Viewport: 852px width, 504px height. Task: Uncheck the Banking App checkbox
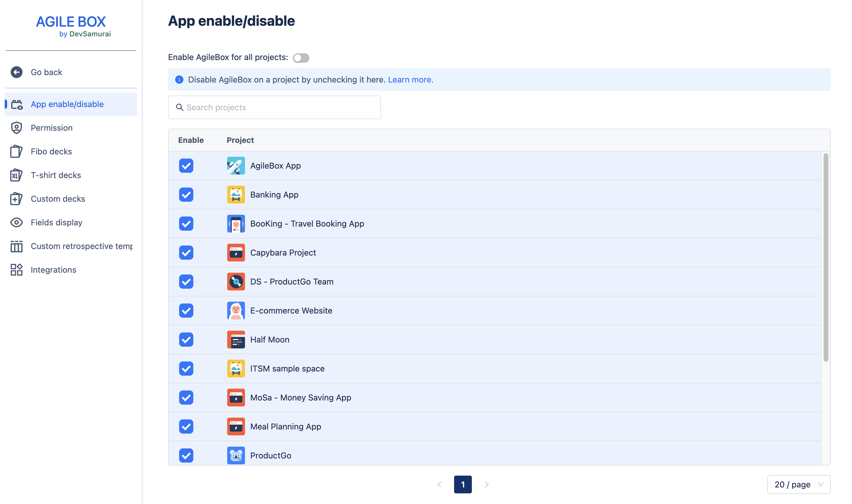[186, 195]
